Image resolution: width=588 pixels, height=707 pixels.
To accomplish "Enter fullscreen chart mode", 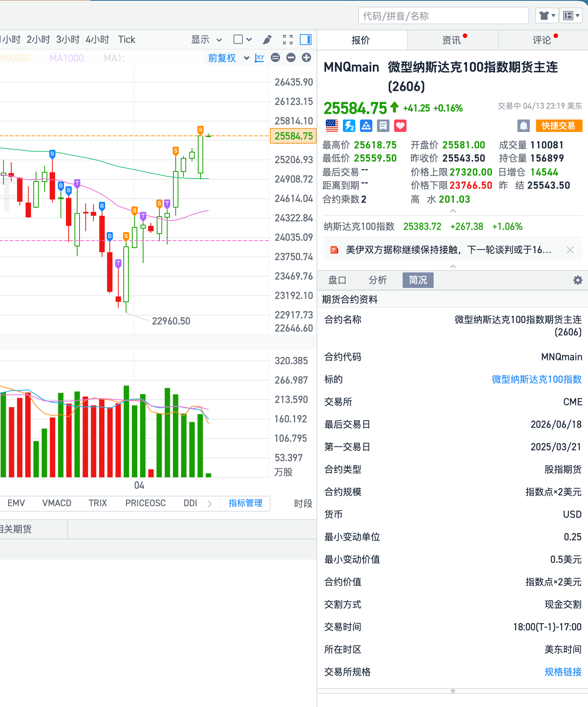I will pos(288,40).
